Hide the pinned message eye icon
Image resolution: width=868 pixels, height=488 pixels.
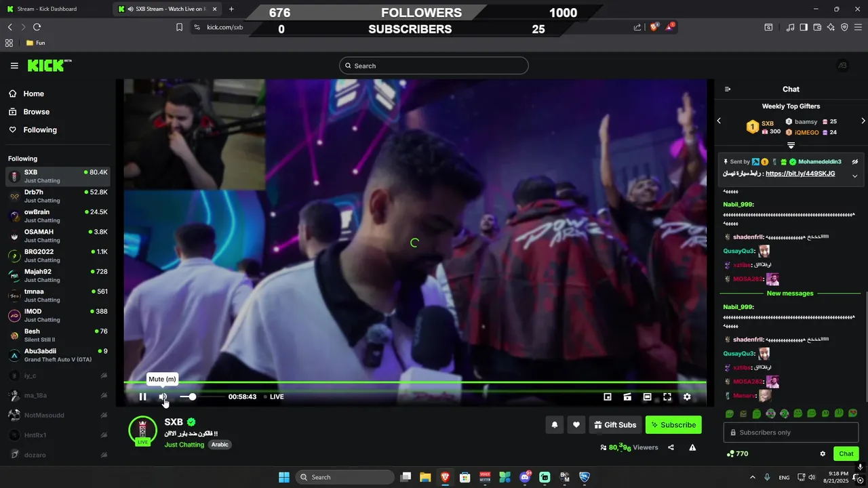855,162
